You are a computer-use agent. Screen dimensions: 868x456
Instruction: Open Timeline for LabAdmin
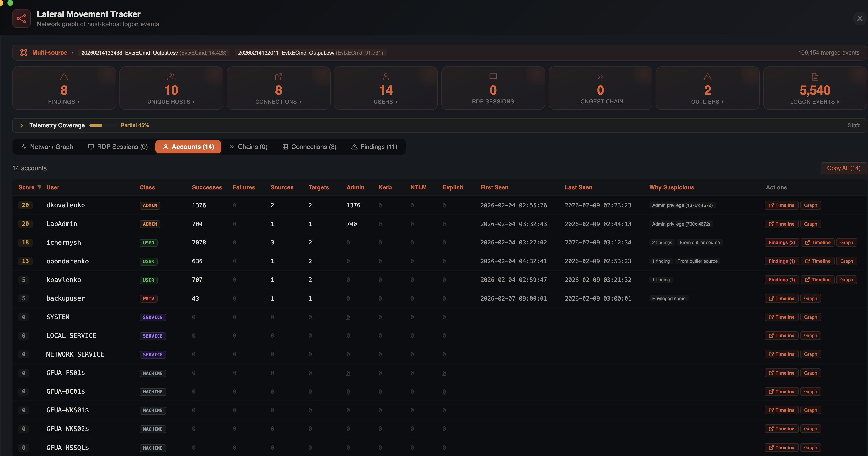coord(781,224)
